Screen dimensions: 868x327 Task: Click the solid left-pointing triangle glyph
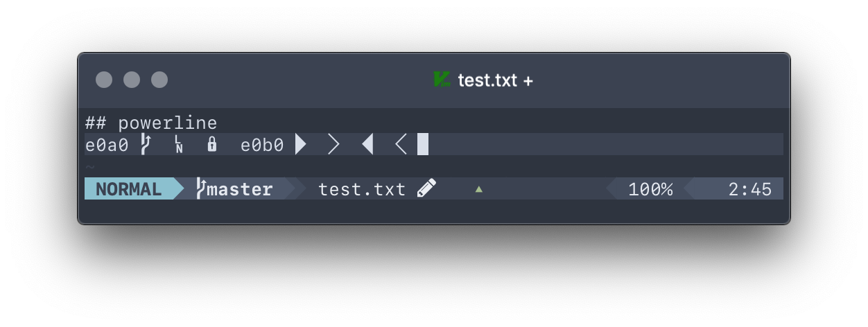point(367,144)
